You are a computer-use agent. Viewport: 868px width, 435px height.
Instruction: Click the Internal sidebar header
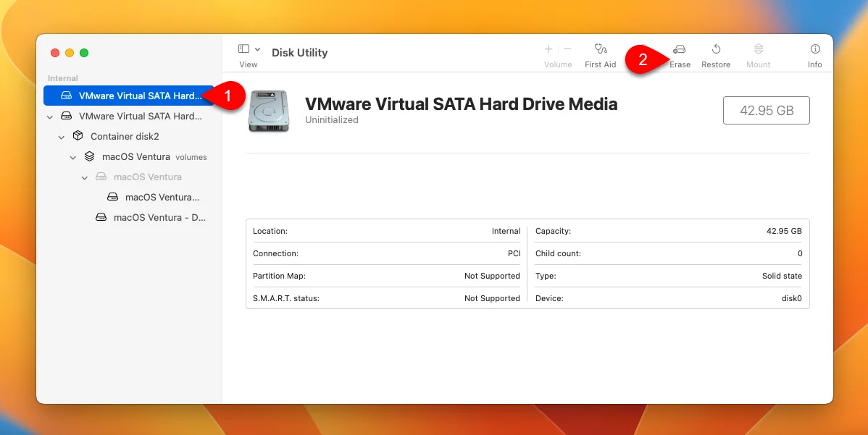(62, 78)
